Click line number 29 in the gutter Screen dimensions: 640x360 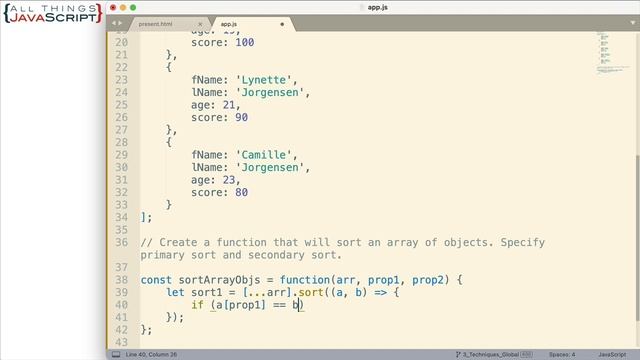[x=121, y=155]
